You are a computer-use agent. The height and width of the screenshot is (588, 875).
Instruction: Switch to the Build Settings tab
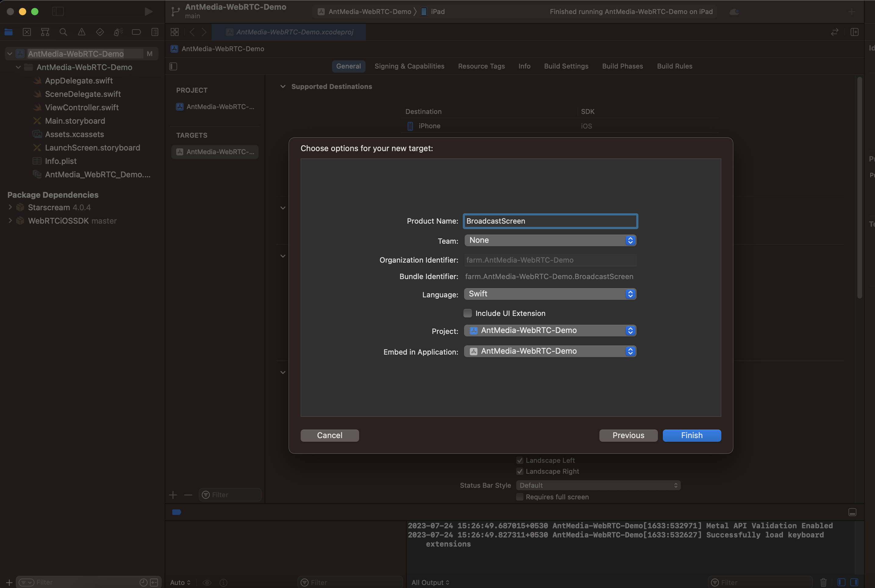[x=566, y=66]
